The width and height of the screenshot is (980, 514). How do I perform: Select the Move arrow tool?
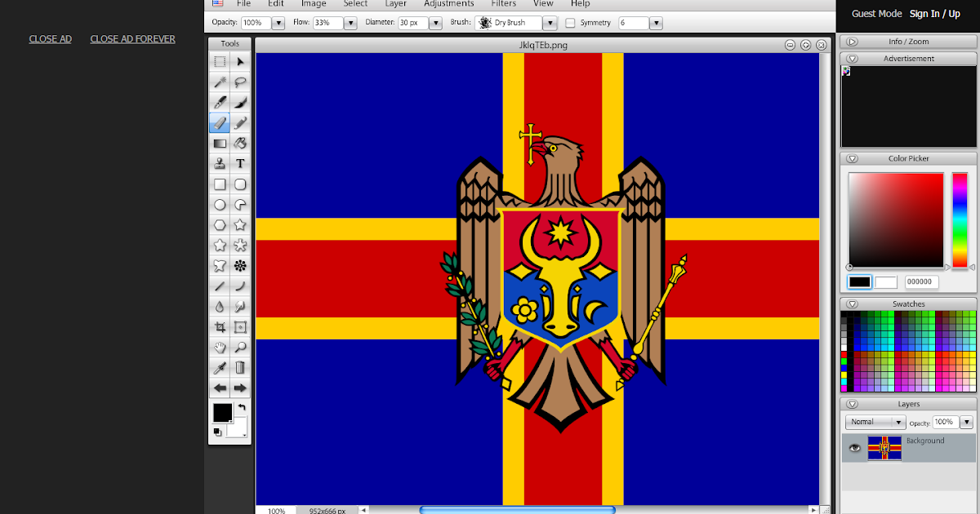tap(240, 61)
